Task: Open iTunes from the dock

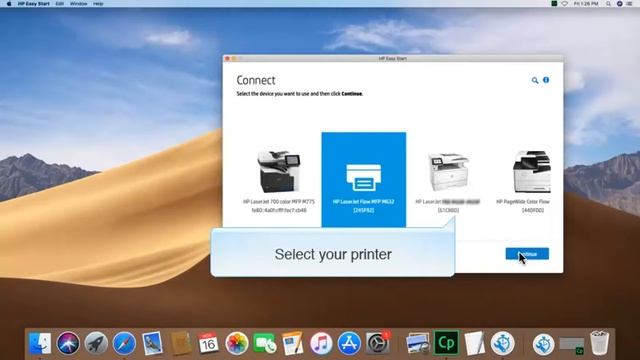Action: tap(321, 343)
